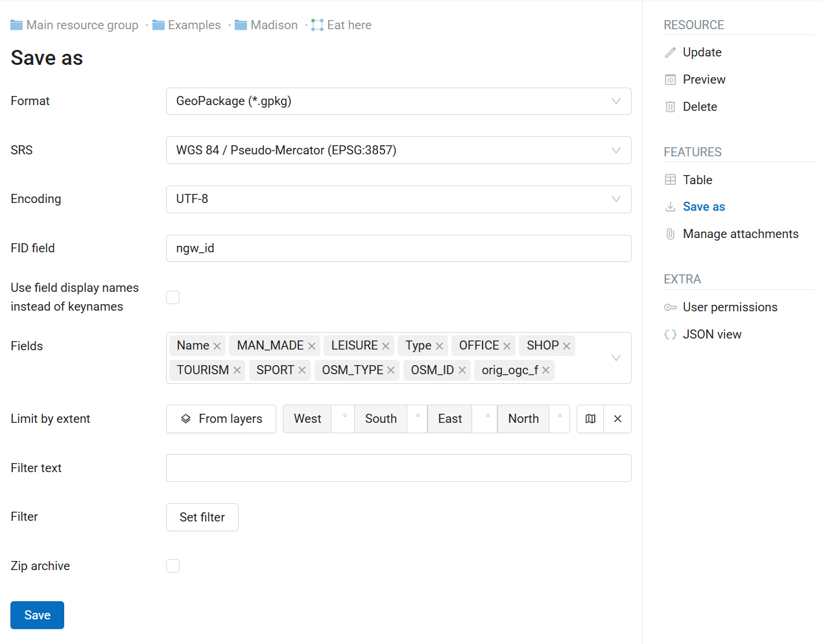Open the Table features menu item

697,180
